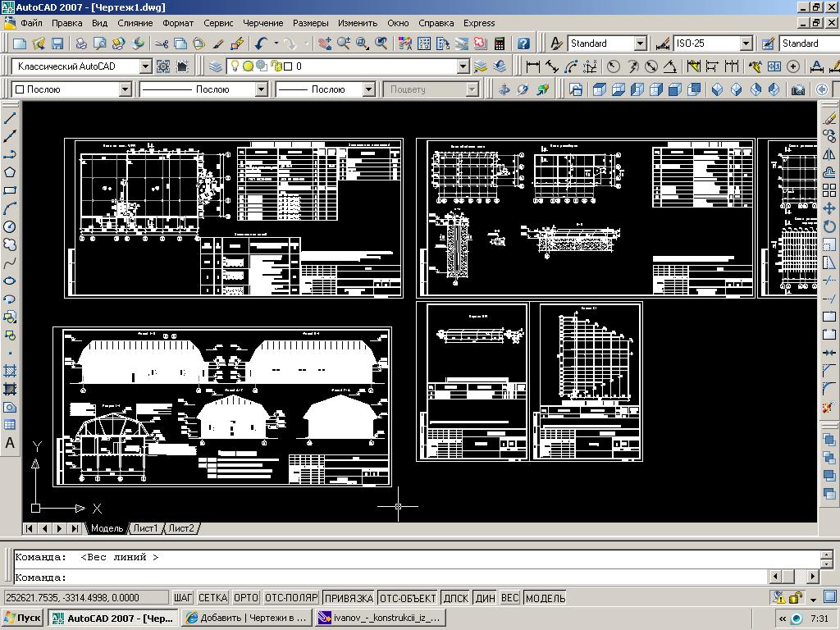Screen dimensions: 840x630
Task: Pick the Fillet tool
Action: pos(829,388)
